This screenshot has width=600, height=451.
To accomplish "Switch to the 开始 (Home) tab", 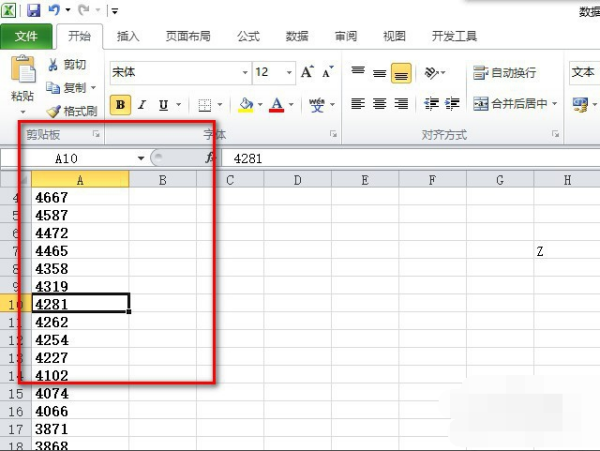I will (x=80, y=36).
